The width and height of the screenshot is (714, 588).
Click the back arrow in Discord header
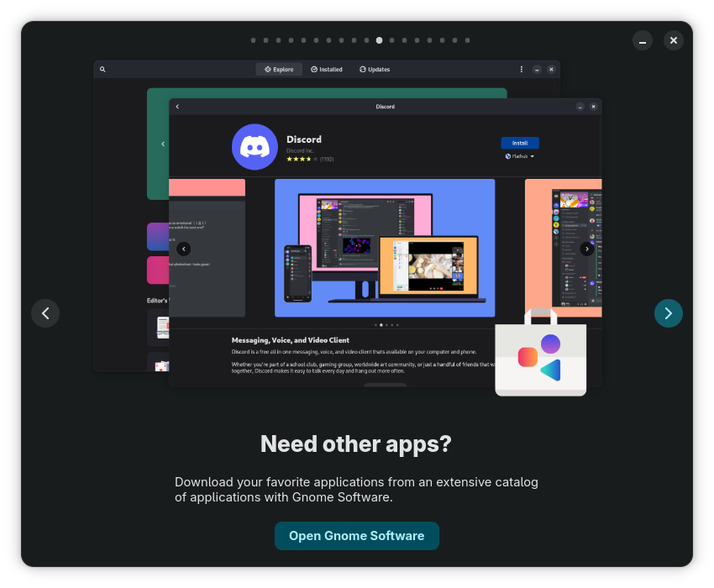click(x=177, y=107)
